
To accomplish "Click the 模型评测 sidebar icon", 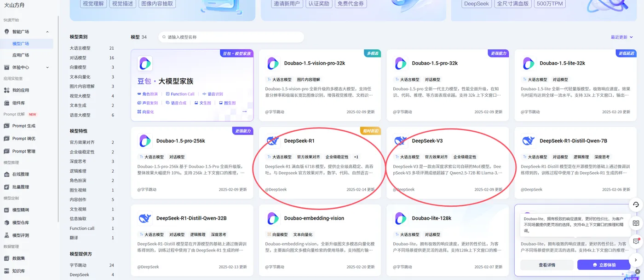I will click(x=6, y=235).
